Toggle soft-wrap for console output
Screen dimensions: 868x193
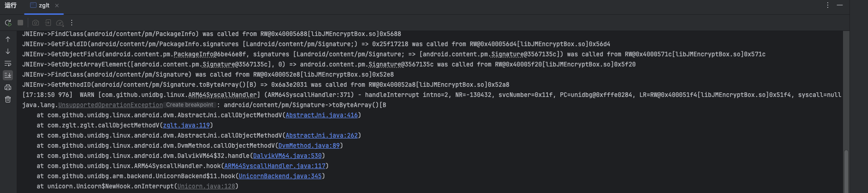[8, 63]
